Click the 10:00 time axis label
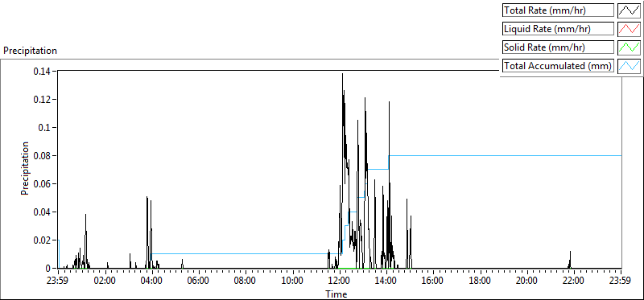This screenshot has height=300, width=644. (x=292, y=282)
